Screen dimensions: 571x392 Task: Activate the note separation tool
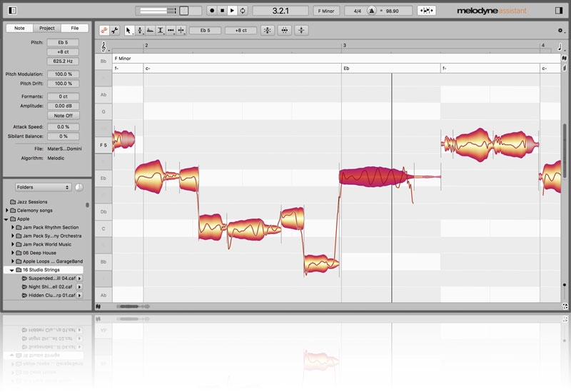[181, 31]
